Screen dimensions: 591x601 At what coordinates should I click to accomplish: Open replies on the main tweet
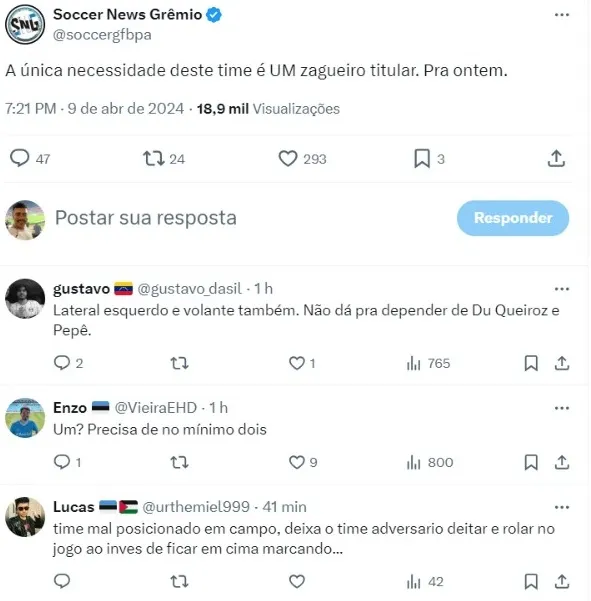(20, 158)
